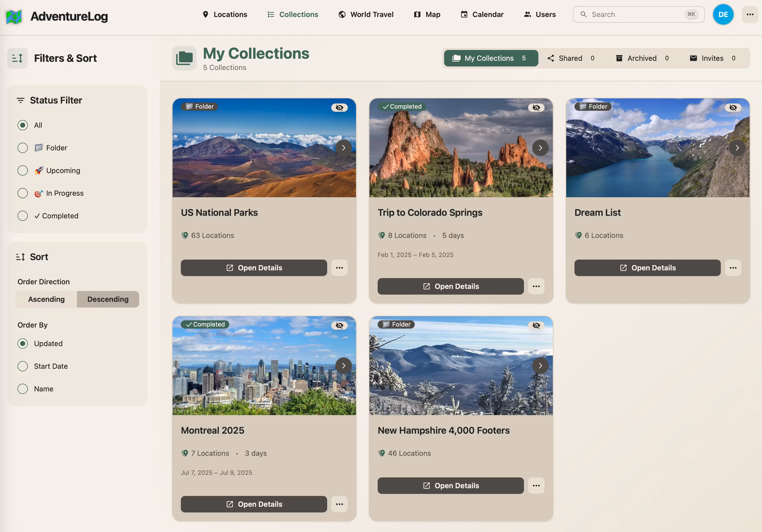Show next image on Dream List card

(x=737, y=148)
